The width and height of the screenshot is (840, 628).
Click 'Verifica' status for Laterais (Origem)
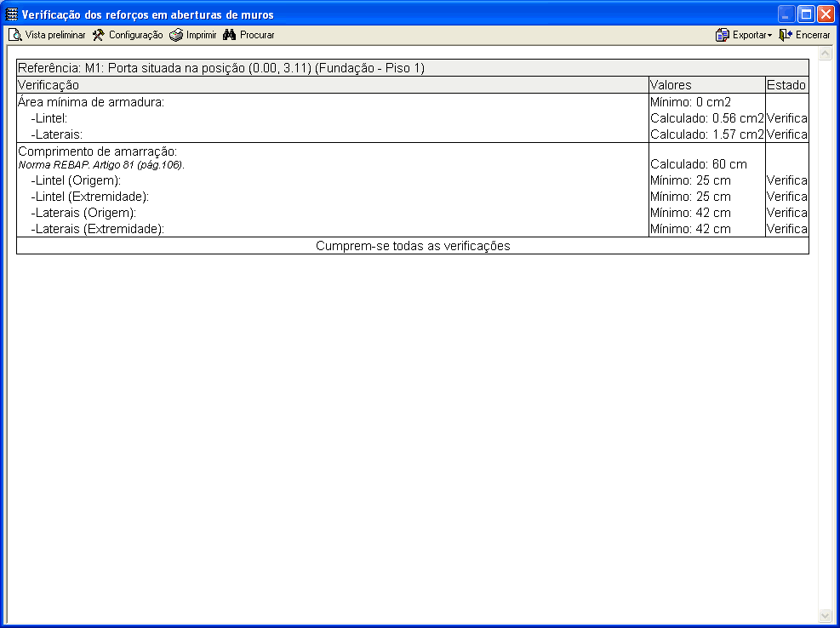[787, 213]
